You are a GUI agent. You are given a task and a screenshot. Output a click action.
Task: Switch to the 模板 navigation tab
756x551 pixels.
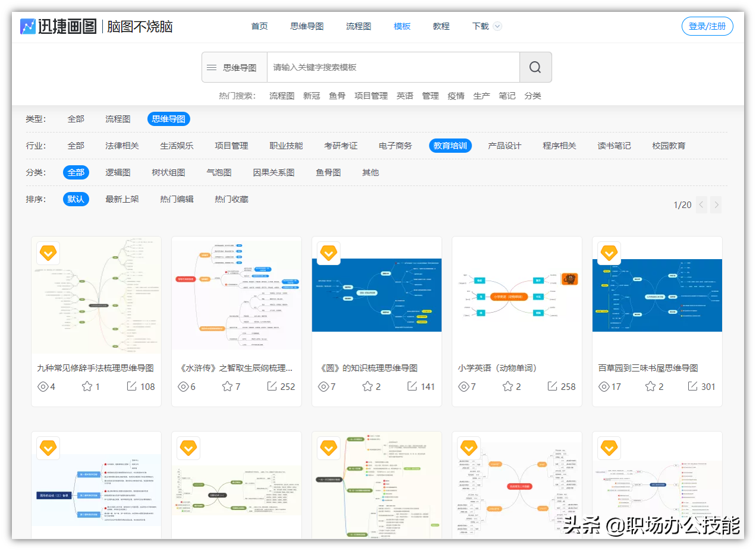point(401,26)
